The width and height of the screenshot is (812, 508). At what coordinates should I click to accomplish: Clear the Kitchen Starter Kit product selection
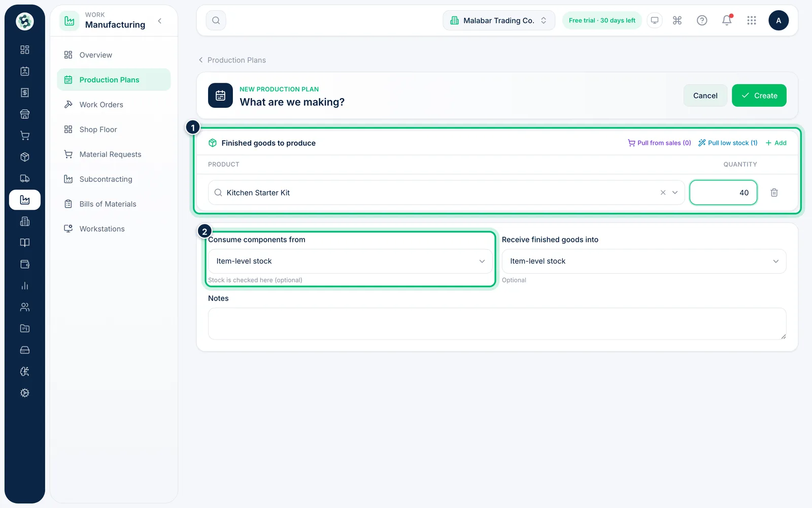663,193
